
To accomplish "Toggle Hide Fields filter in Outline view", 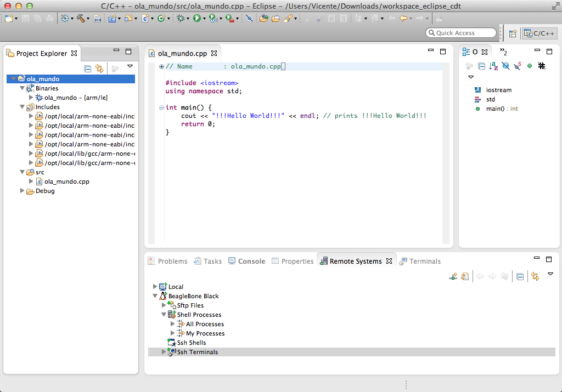I will click(505, 66).
